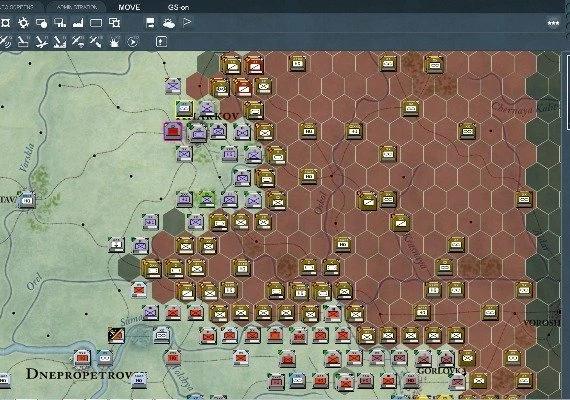Image resolution: width=570 pixels, height=400 pixels.
Task: Click the DNEPROPETROVSK city label
Action: (86, 374)
